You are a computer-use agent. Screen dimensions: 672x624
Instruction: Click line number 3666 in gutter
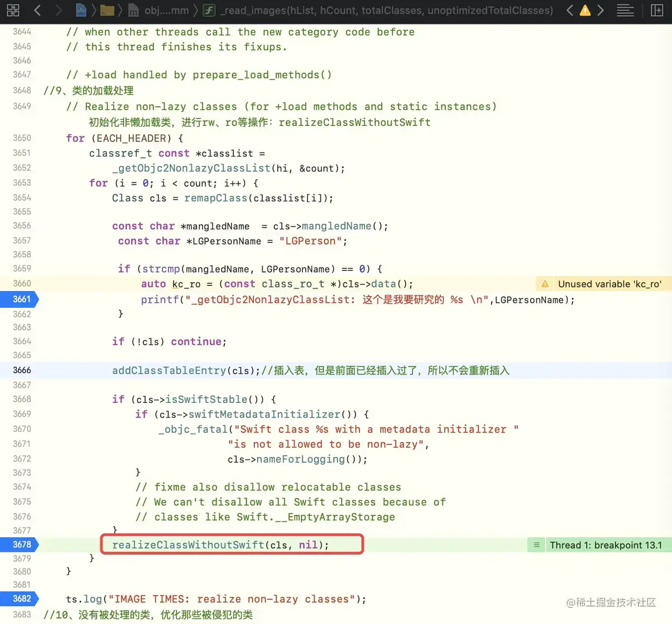coord(22,370)
